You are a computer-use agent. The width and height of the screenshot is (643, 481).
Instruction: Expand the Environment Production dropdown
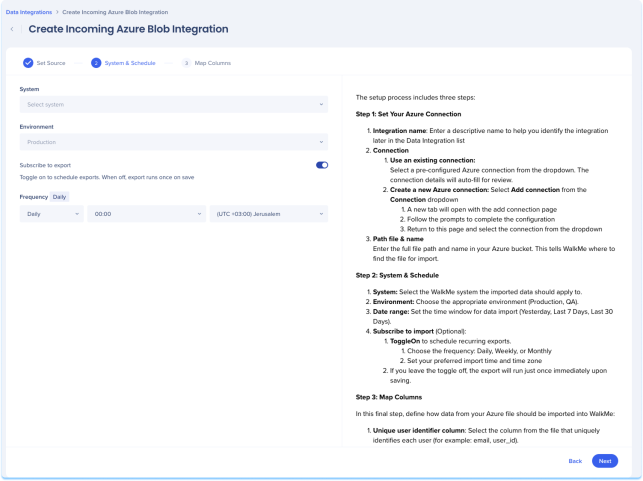[x=174, y=142]
